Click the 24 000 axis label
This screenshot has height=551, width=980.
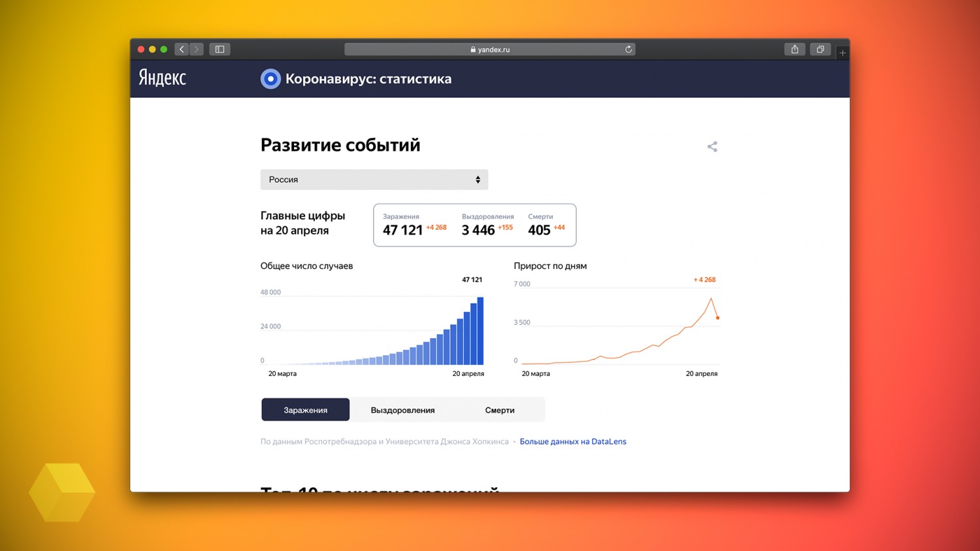pos(270,326)
